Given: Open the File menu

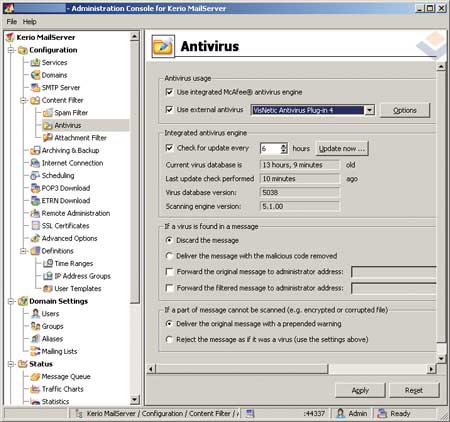Looking at the screenshot, I should click(12, 22).
